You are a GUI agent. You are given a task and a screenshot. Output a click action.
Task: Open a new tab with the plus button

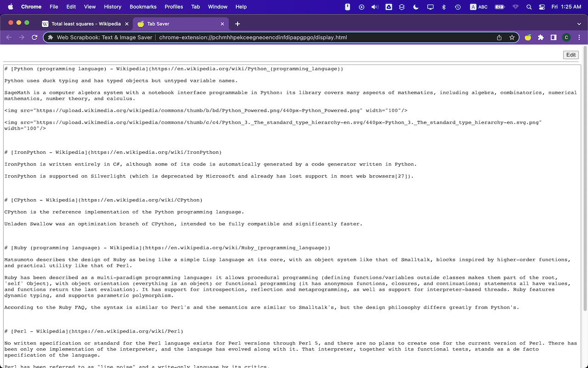(x=237, y=23)
